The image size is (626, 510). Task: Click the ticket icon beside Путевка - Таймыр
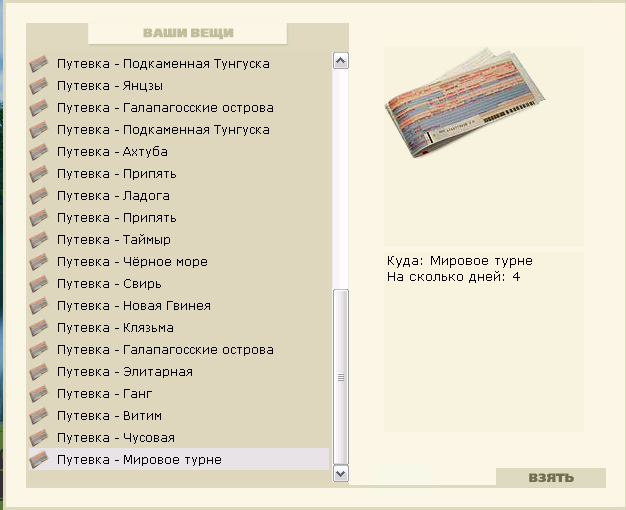[x=39, y=240]
